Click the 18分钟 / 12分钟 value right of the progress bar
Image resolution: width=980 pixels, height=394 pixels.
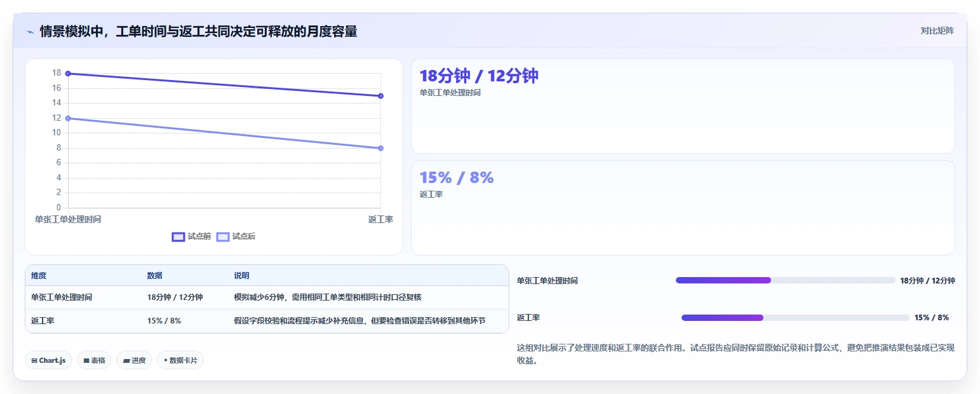(927, 281)
